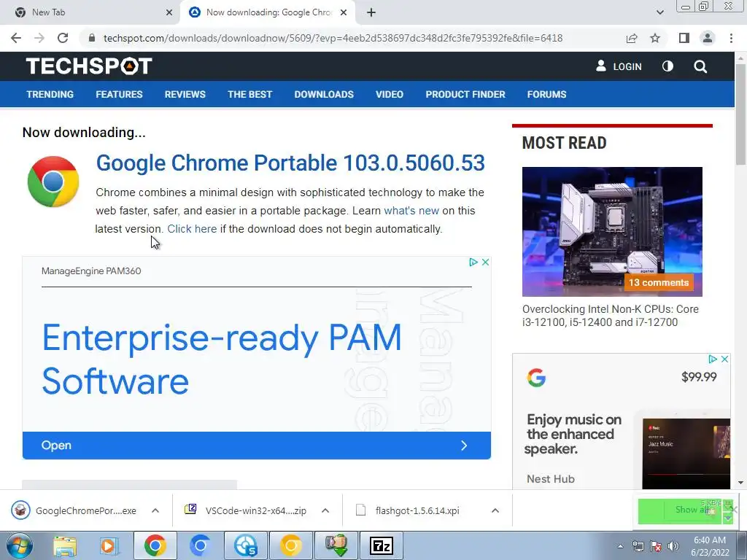Click the lock icon in address bar
747x560 pixels.
[92, 38]
